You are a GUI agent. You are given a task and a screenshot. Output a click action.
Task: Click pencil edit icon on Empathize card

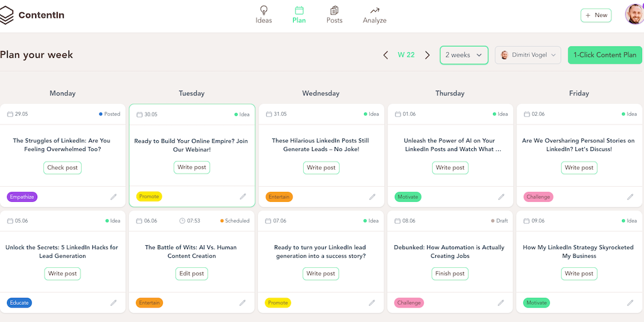(x=114, y=197)
